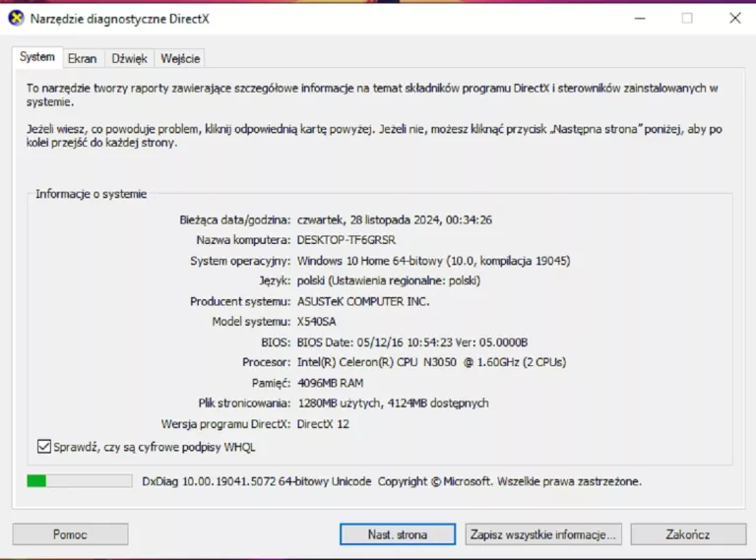756x560 pixels.
Task: Click the computer name DESKTOP-TF6GRSR
Action: click(346, 240)
